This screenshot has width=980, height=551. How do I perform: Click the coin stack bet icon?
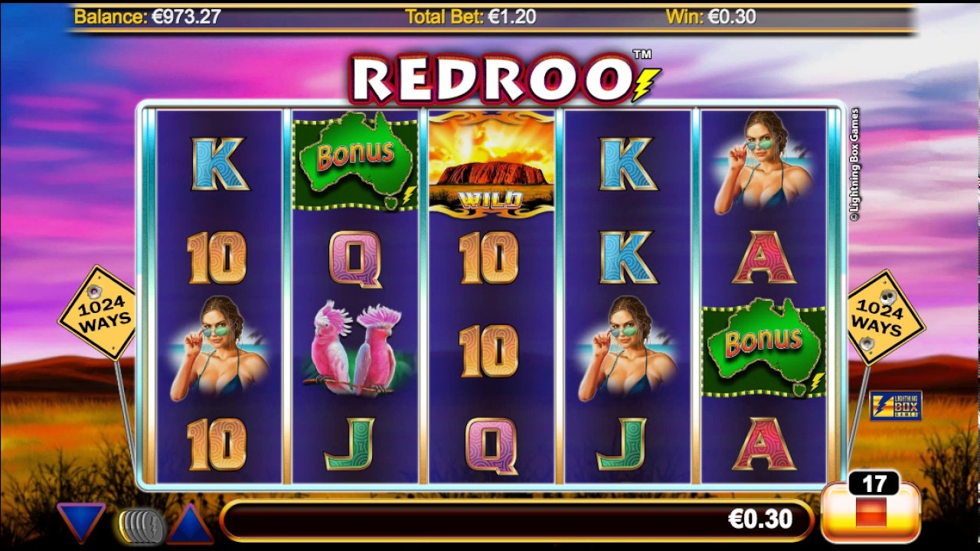(141, 527)
